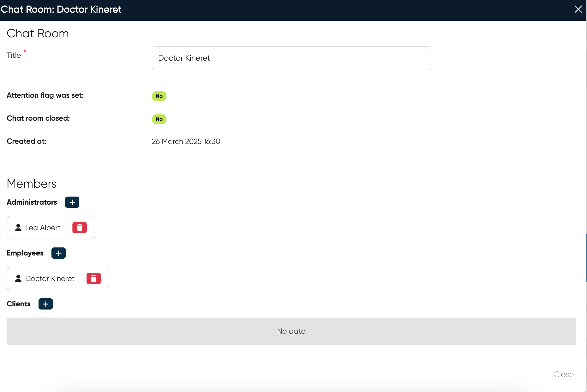587x392 pixels.
Task: Select the Doctor Kineret employee name
Action: tap(50, 278)
